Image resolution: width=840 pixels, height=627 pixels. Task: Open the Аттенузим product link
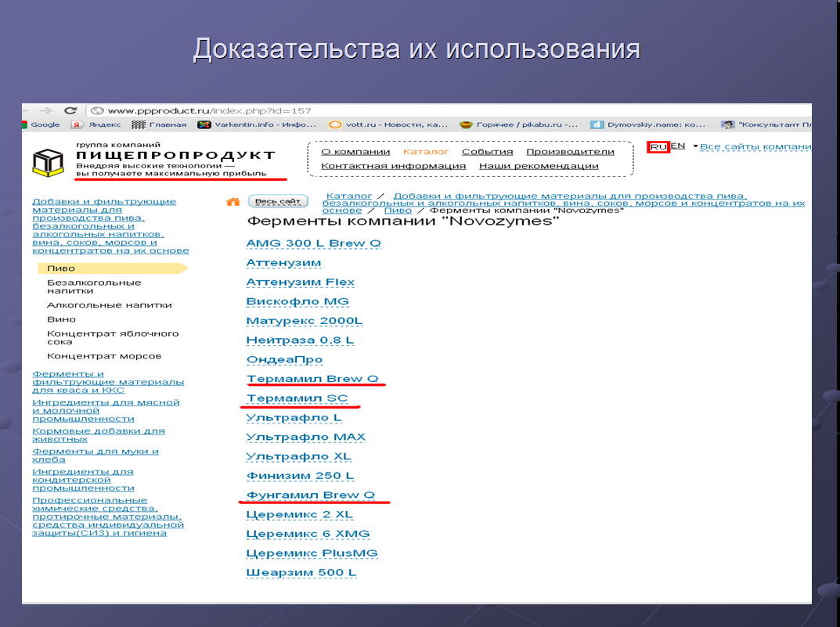pos(283,263)
